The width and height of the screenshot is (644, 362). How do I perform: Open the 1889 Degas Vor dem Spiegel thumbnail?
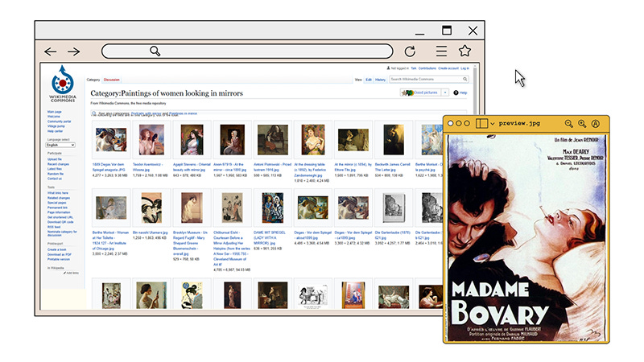(111, 139)
